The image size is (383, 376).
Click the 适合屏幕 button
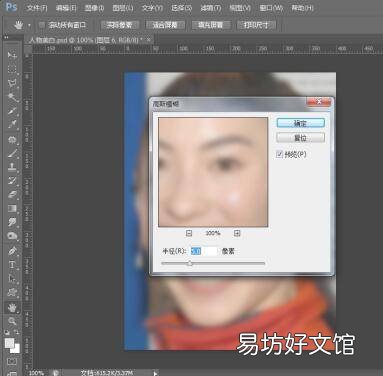pos(165,25)
